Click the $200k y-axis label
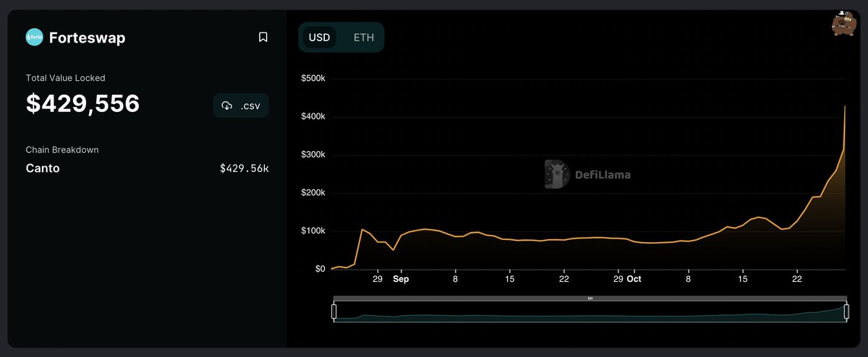This screenshot has height=357, width=868. [313, 193]
